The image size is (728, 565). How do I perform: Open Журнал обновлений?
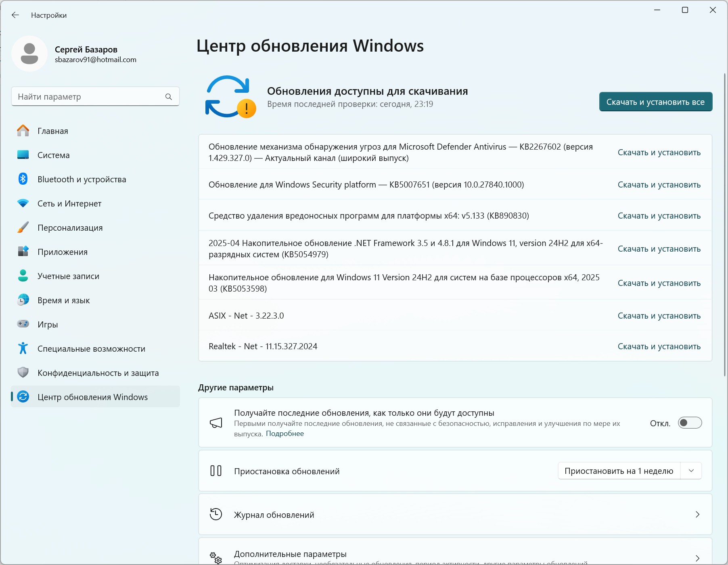(x=455, y=515)
